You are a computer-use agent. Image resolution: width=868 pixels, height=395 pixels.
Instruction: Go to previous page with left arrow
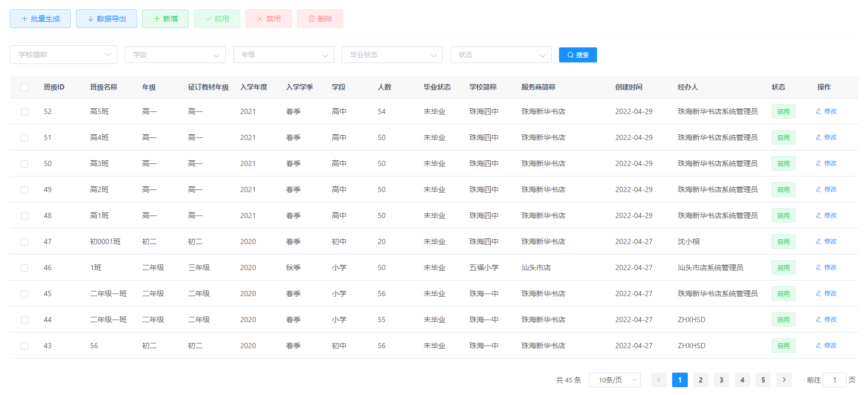click(x=659, y=380)
